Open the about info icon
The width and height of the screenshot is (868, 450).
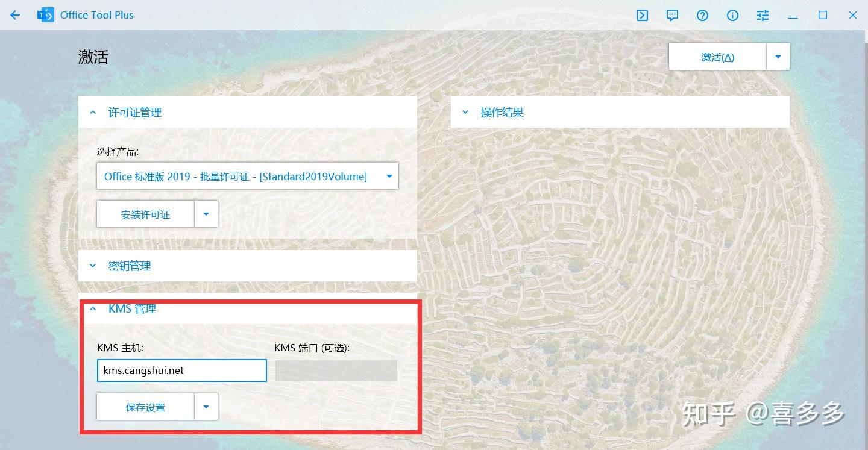(x=733, y=15)
